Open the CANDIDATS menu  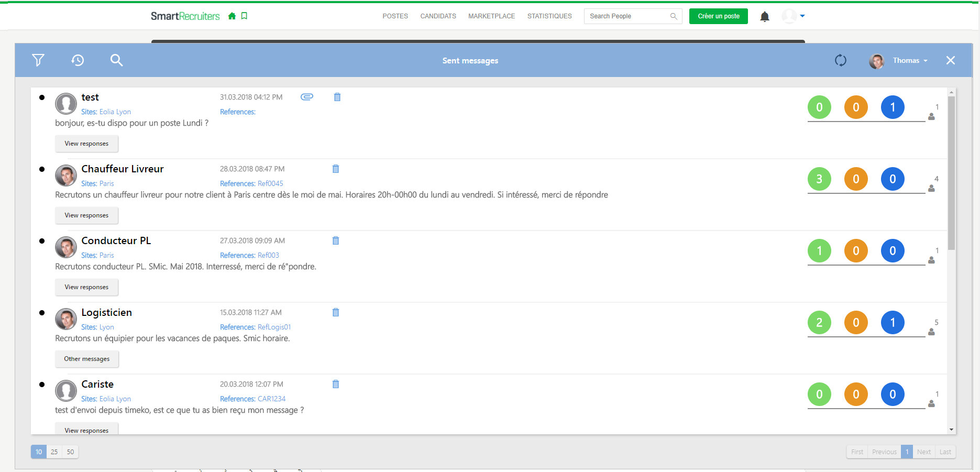click(438, 16)
